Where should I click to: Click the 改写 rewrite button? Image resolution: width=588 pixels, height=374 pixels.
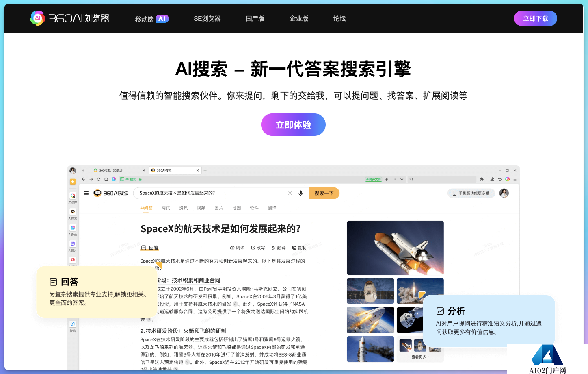pos(258,248)
